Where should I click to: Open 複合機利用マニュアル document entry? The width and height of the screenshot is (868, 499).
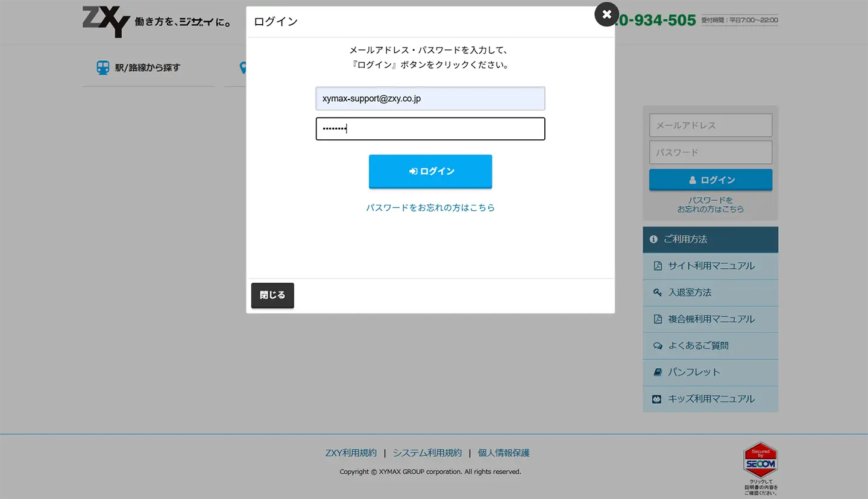point(710,319)
